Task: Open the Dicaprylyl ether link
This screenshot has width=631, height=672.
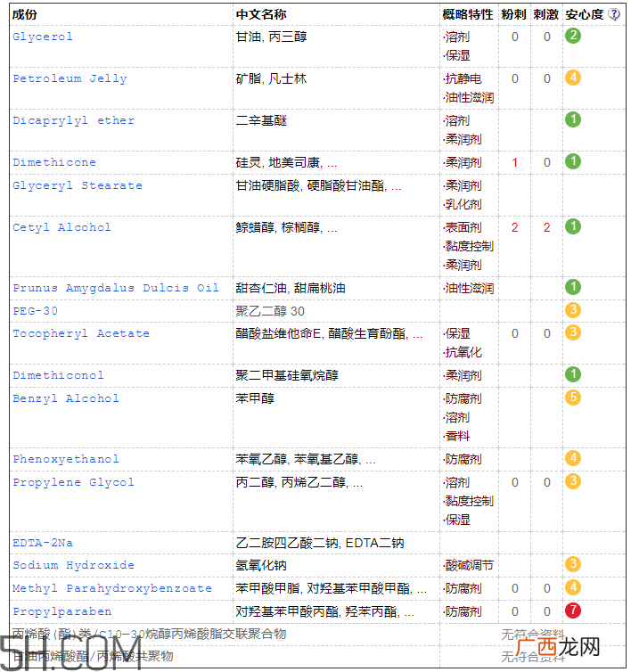Action: click(73, 120)
